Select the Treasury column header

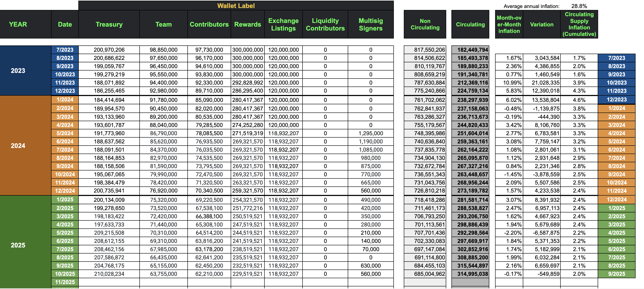coord(109,24)
